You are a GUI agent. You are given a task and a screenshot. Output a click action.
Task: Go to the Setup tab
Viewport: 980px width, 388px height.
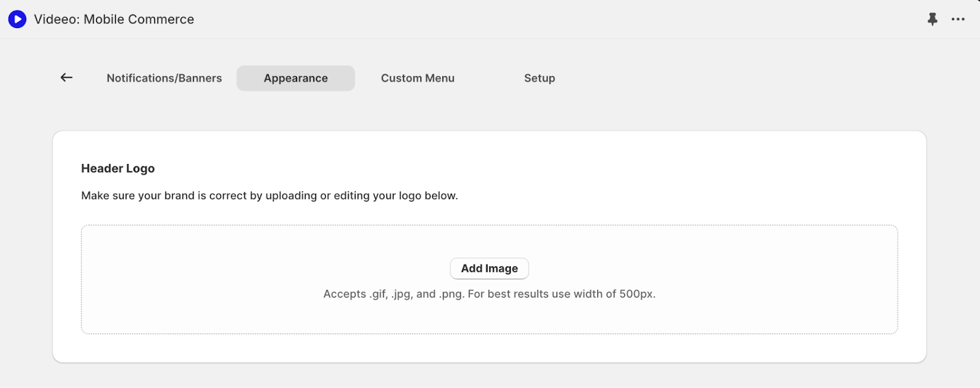click(x=539, y=78)
